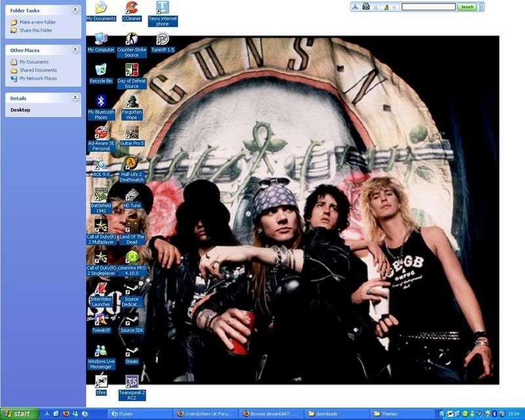Launch Half-Life 2 Deathmatch shortcut

pos(132,164)
